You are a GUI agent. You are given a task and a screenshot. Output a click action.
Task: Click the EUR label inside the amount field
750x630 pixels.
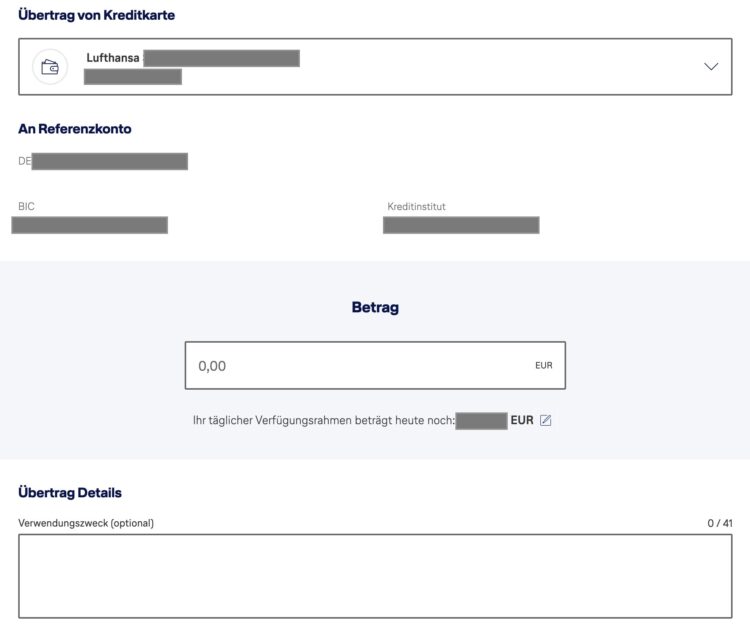(x=543, y=365)
